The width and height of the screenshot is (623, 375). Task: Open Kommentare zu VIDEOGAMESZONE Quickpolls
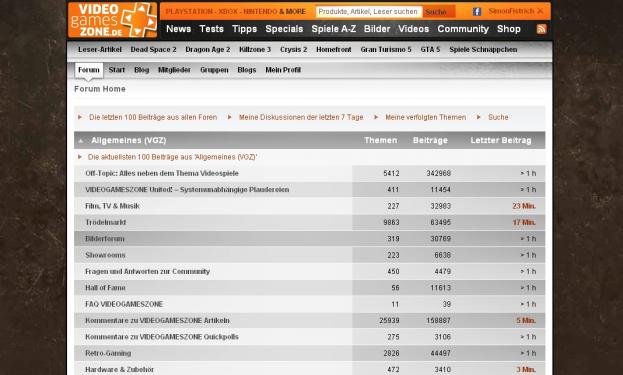click(x=162, y=337)
